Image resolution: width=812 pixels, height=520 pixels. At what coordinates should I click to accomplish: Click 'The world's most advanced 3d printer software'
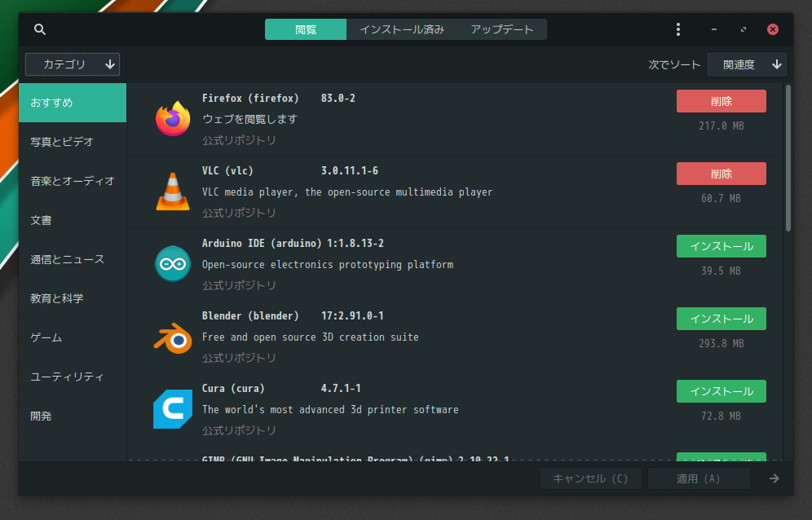330,410
